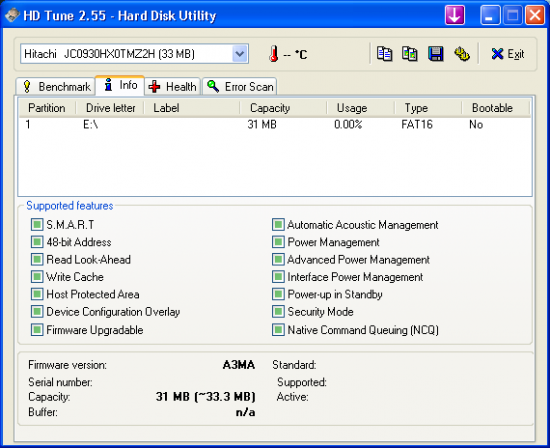Open options via the gear icon
This screenshot has width=550, height=448.
[462, 54]
